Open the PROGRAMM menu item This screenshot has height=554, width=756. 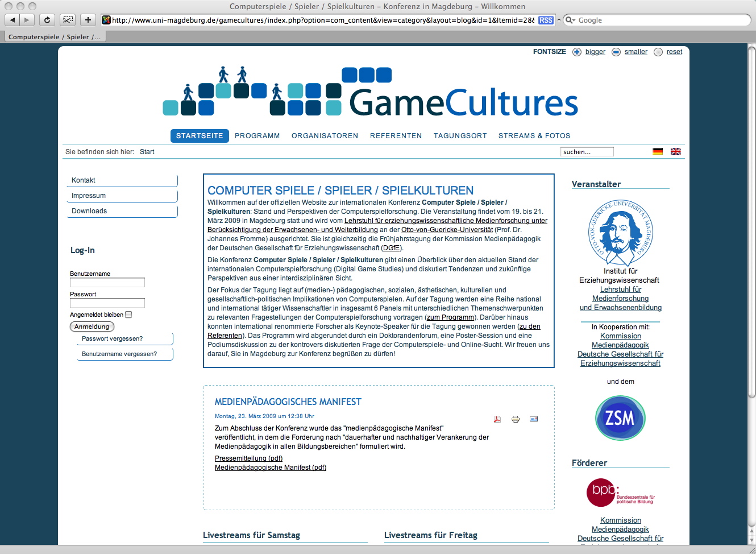click(257, 136)
